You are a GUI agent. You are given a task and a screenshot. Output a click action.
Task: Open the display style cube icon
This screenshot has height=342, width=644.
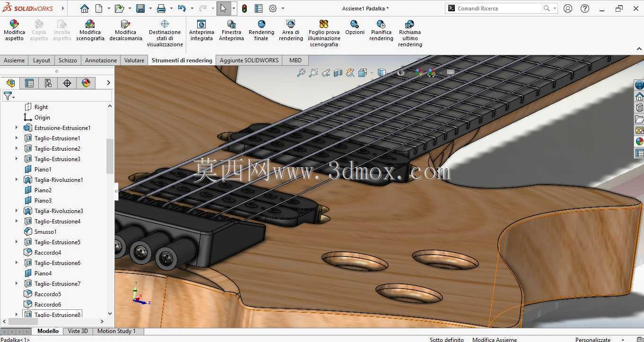(381, 73)
